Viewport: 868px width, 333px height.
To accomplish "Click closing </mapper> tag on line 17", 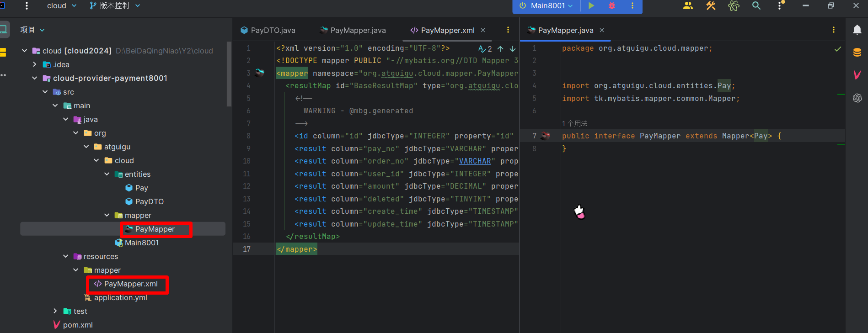I will pos(297,249).
